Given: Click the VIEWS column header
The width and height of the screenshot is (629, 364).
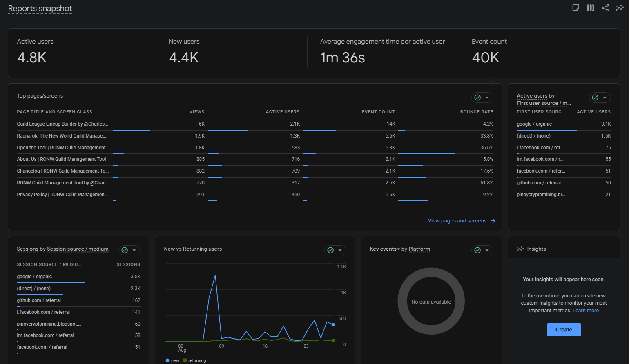Looking at the screenshot, I should (197, 112).
